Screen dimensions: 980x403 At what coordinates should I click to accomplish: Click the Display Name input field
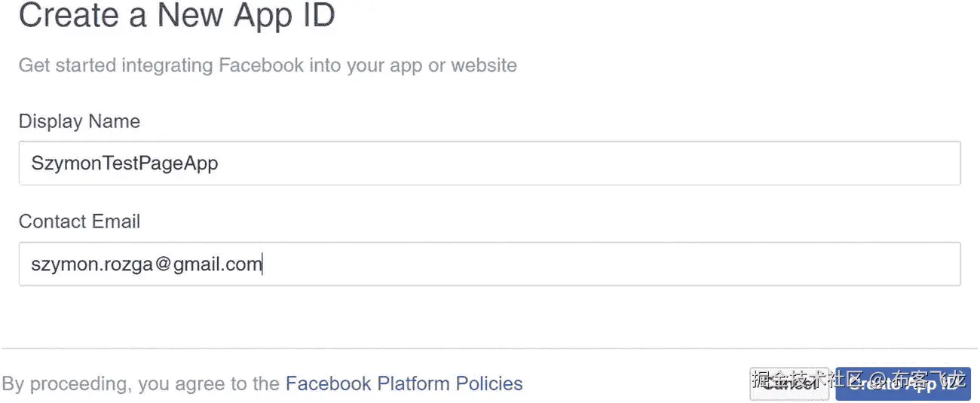[x=488, y=163]
